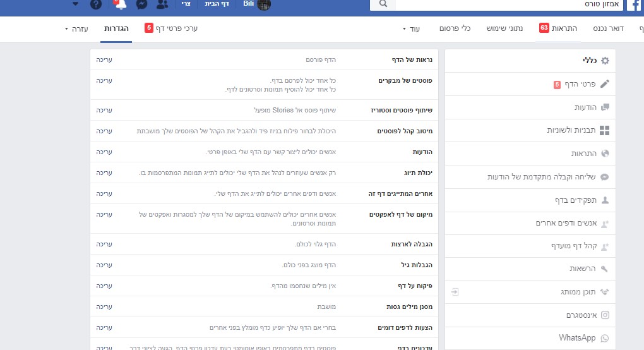
Task: Click עריכה for נראות של הדף
Action: [x=104, y=59]
